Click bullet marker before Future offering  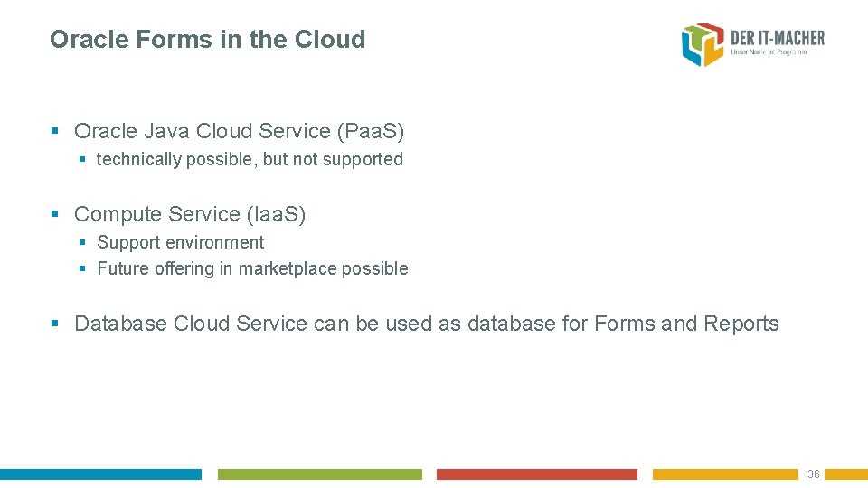[x=82, y=269]
